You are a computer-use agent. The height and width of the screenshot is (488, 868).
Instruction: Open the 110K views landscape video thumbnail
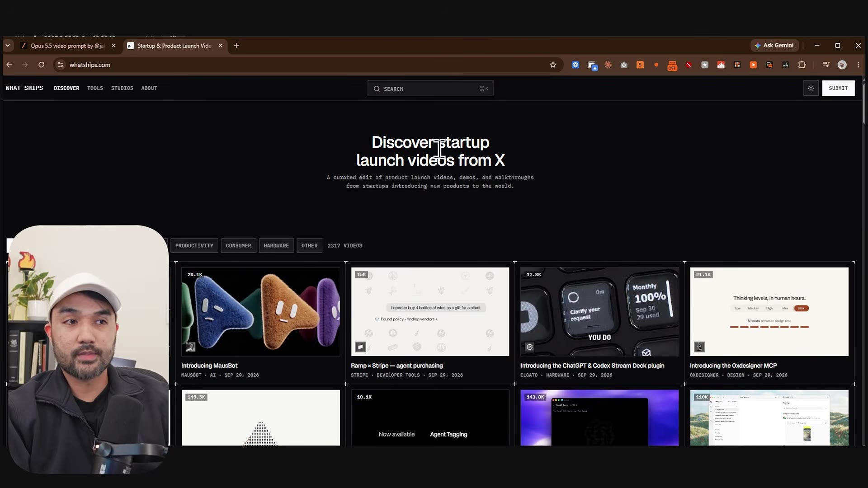[769, 418]
